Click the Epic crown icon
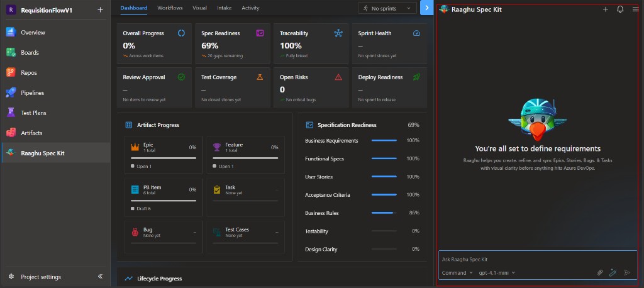The image size is (644, 288). click(x=135, y=147)
